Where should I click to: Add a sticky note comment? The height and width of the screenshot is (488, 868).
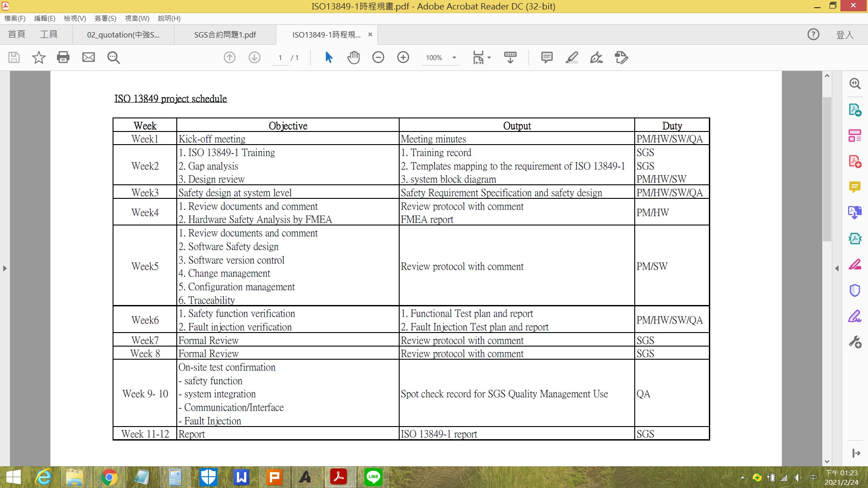coord(547,57)
